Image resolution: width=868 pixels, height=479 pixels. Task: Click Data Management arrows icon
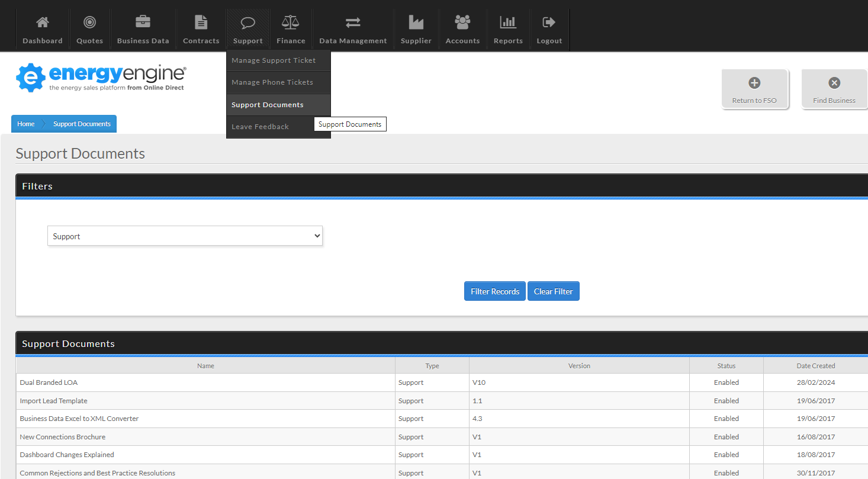coord(353,22)
